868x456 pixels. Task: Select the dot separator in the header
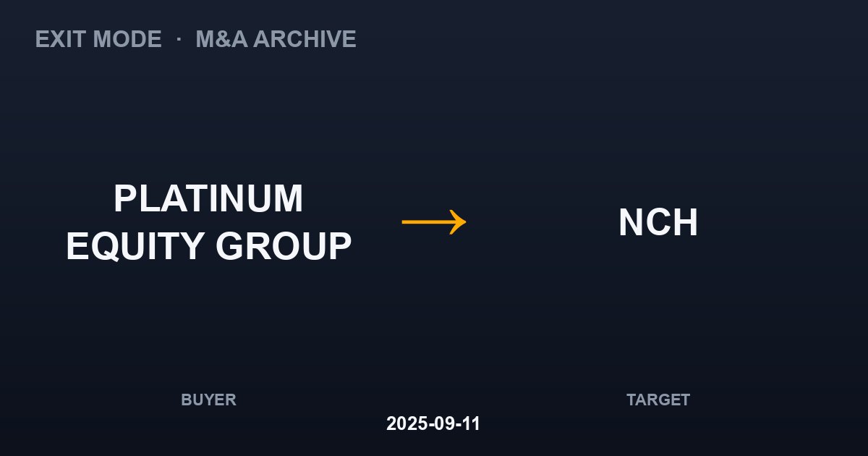click(x=179, y=39)
